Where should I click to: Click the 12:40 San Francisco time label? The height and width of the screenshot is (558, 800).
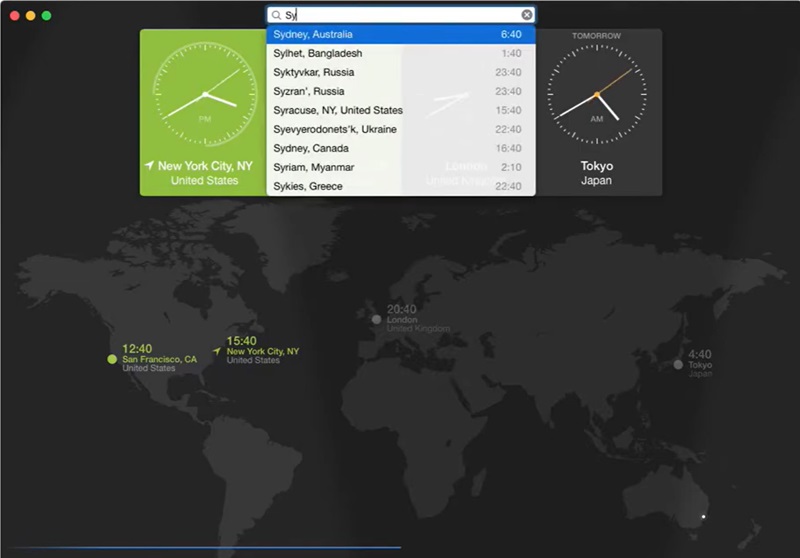point(137,349)
